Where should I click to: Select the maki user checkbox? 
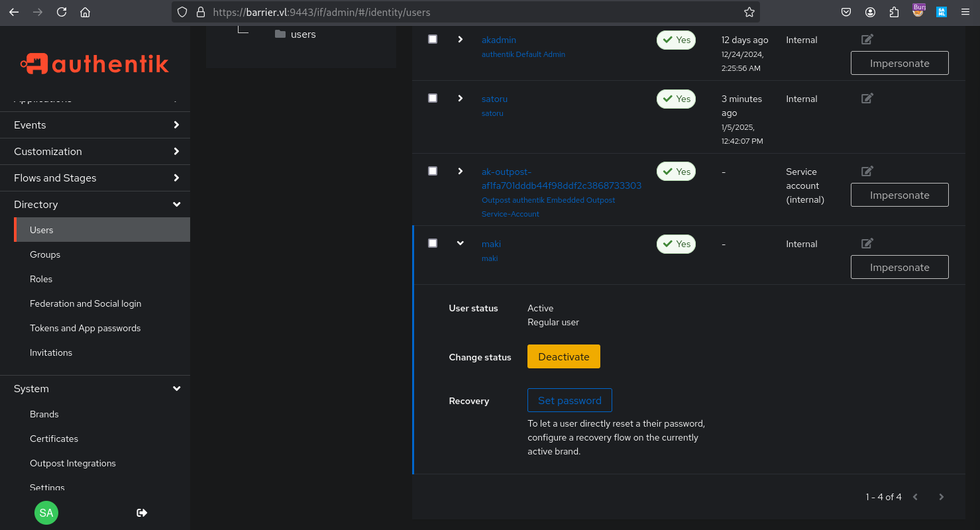click(433, 243)
